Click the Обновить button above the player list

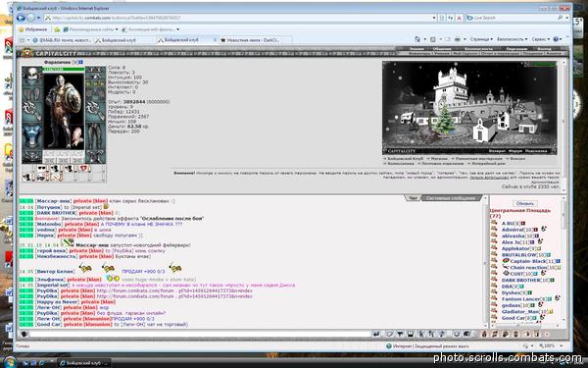click(x=524, y=203)
